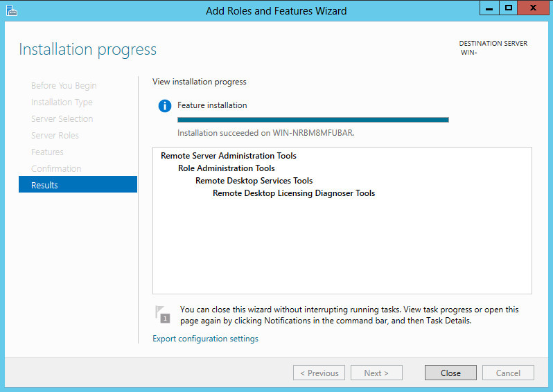Maximize the wizard window
Screen dimensions: 553x392
point(508,8)
